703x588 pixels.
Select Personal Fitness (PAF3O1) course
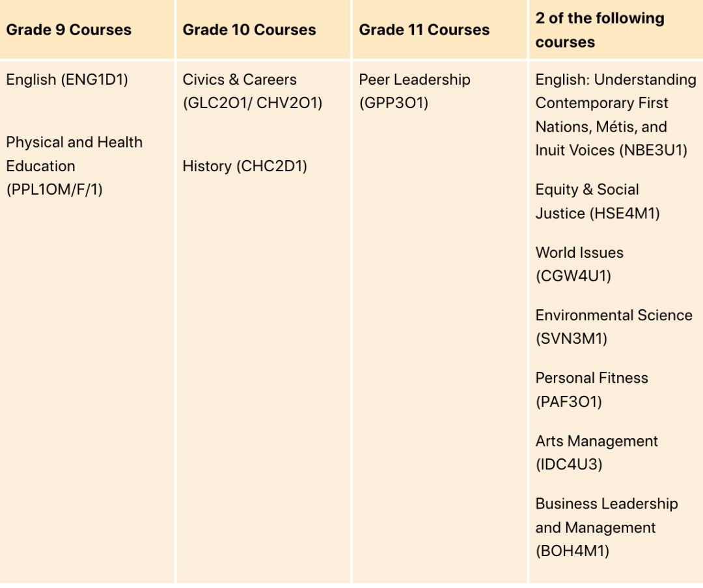pos(592,390)
